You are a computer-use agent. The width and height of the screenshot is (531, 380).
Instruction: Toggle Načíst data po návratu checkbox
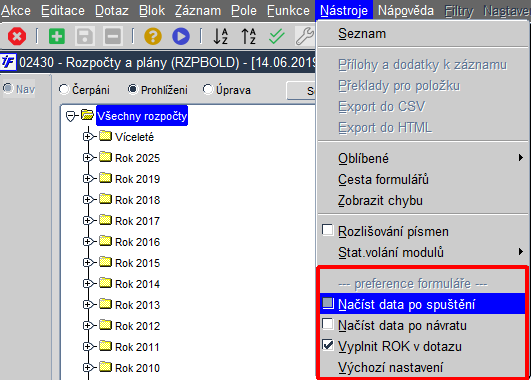tap(327, 324)
